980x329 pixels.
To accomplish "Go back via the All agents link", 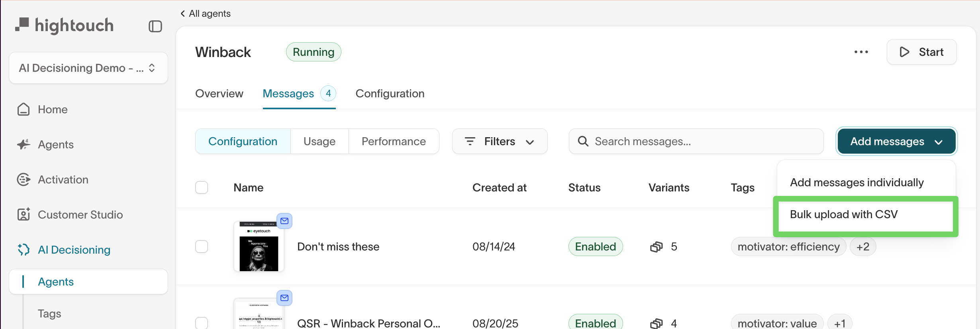I will (x=205, y=13).
